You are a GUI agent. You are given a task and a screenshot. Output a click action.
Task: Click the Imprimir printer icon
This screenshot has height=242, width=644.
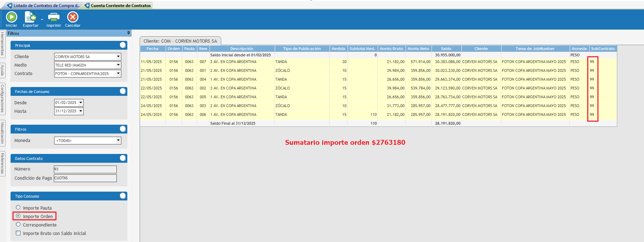[x=53, y=17]
